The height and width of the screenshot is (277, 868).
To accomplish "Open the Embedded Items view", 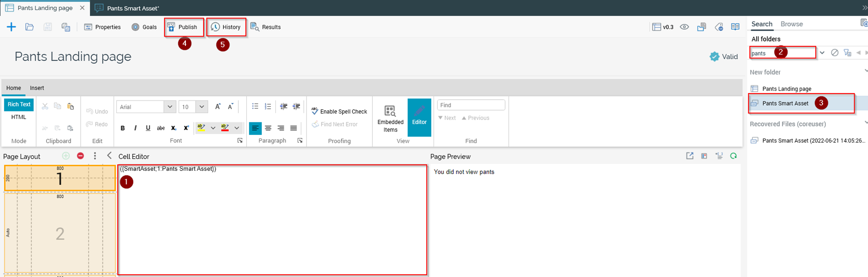I will point(390,118).
